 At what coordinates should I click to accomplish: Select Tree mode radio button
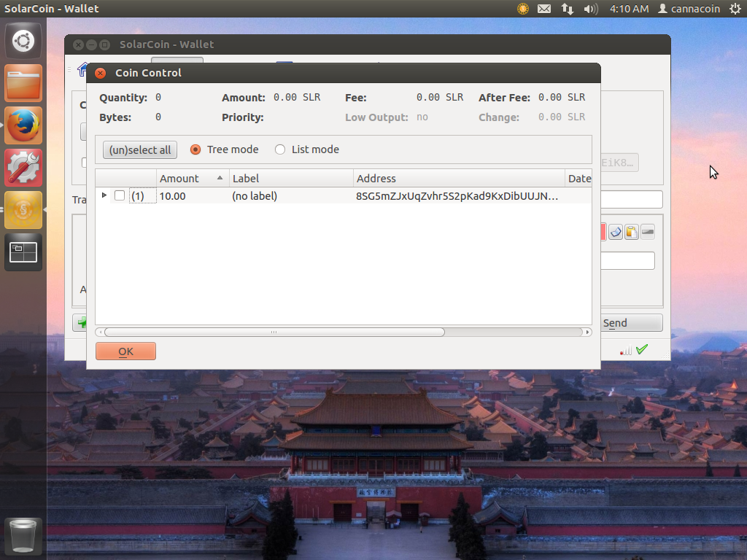(196, 149)
